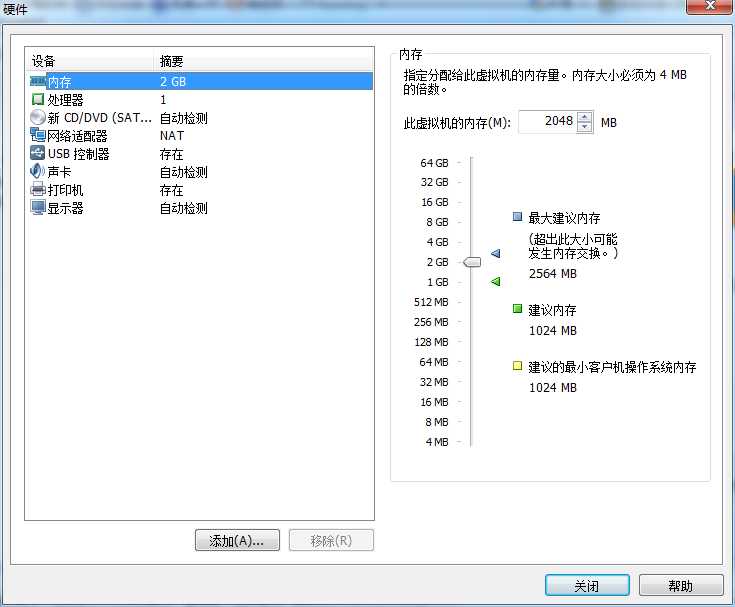Click the network adapter (网络适配器) icon
This screenshot has width=735, height=607.
tap(38, 135)
